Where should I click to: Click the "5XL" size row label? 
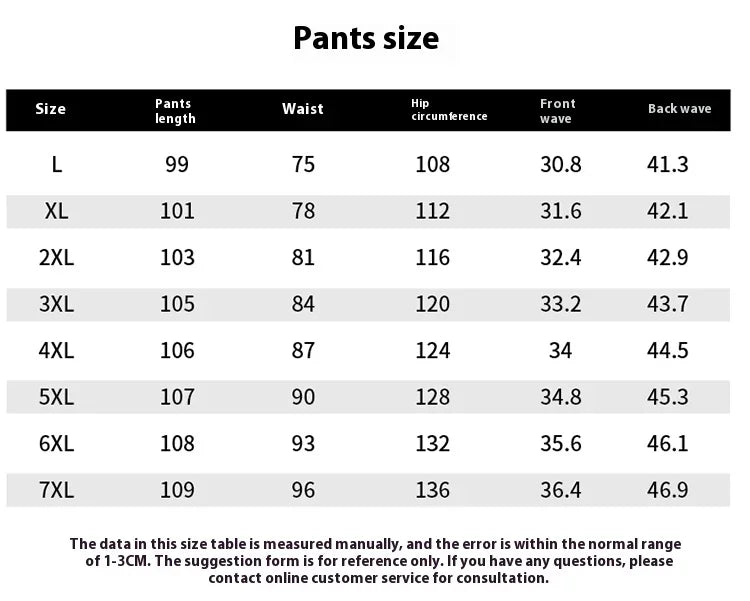(57, 397)
